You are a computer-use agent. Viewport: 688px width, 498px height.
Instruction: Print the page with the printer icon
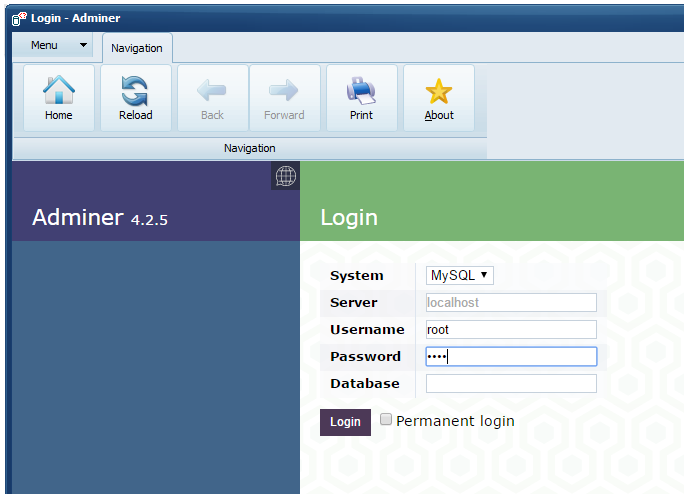[x=362, y=98]
